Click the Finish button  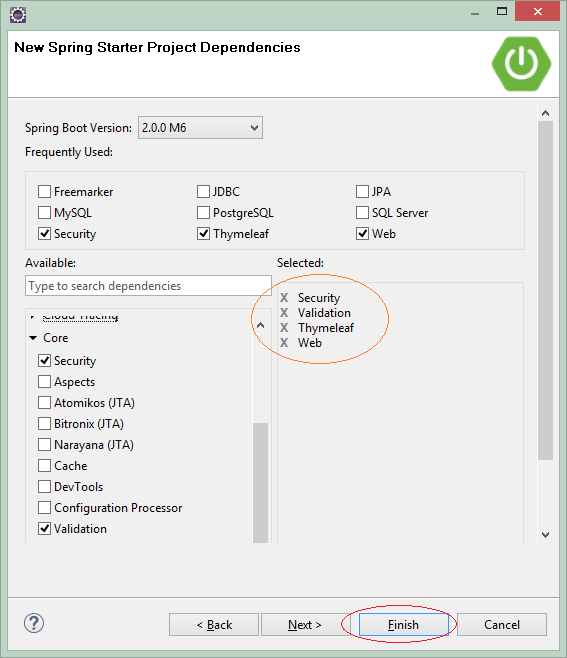coord(403,625)
